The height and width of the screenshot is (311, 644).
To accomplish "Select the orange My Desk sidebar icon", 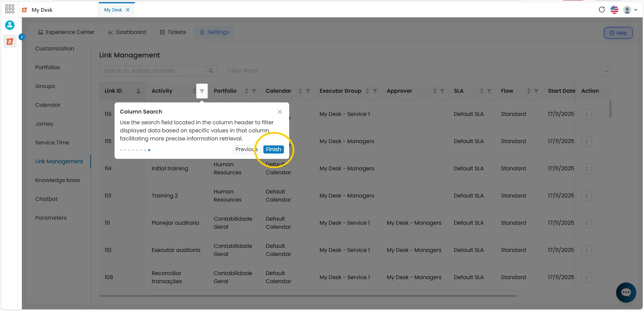I will (10, 42).
